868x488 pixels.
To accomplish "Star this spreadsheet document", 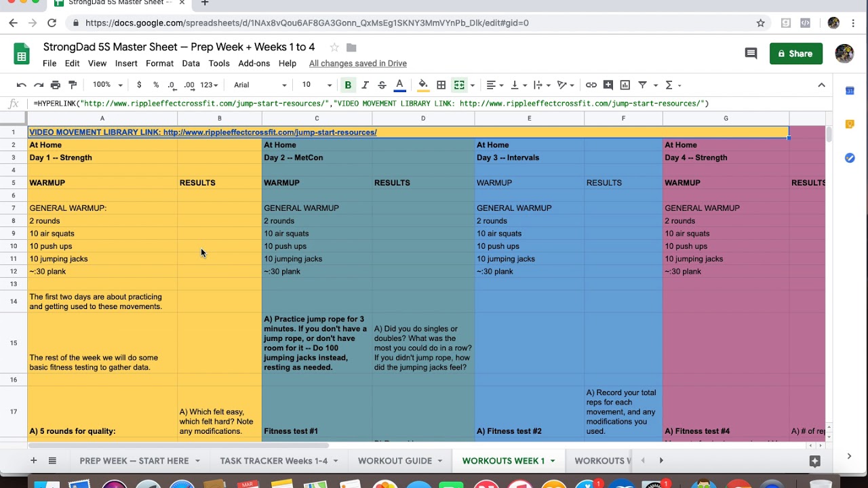I will [x=334, y=47].
